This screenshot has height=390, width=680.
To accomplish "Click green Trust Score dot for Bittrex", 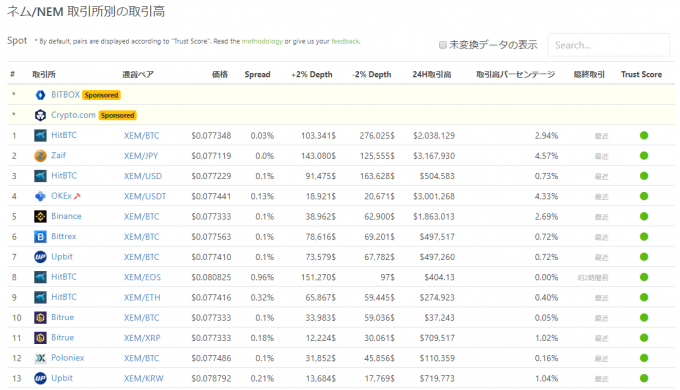I will 644,236.
